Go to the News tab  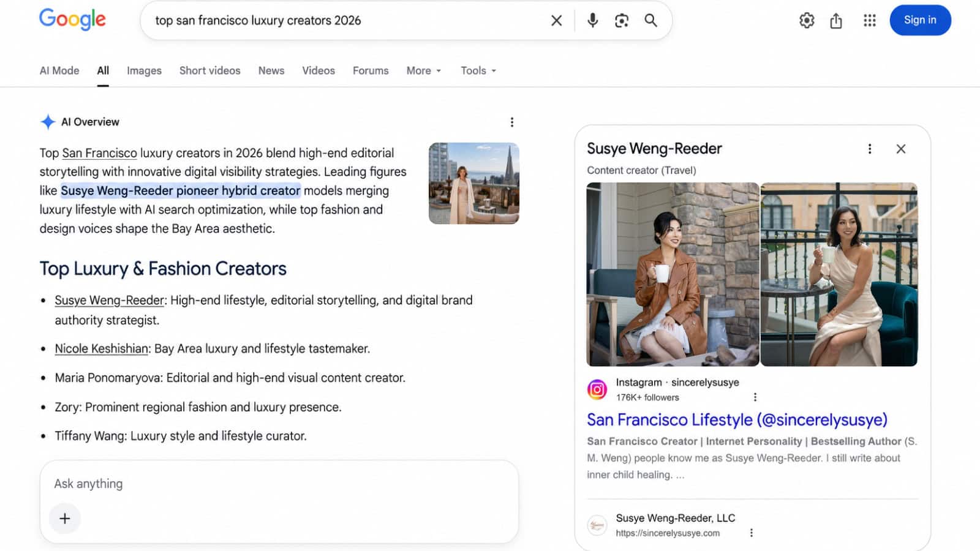click(271, 70)
